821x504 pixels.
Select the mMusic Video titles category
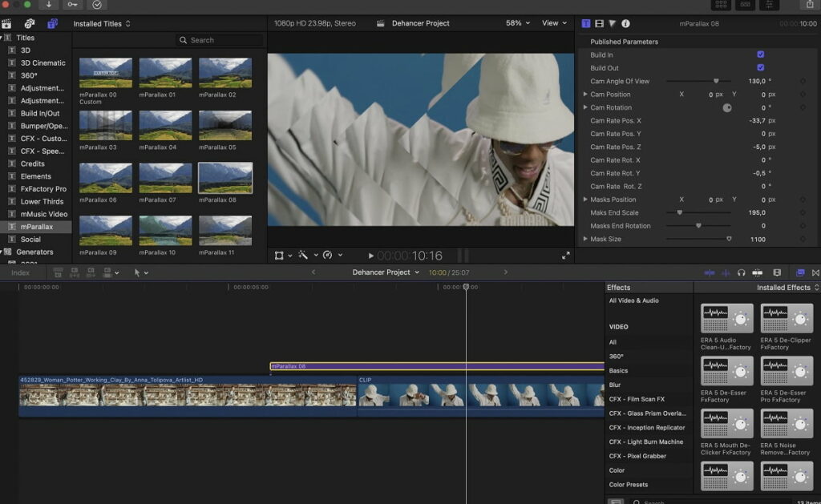click(43, 214)
